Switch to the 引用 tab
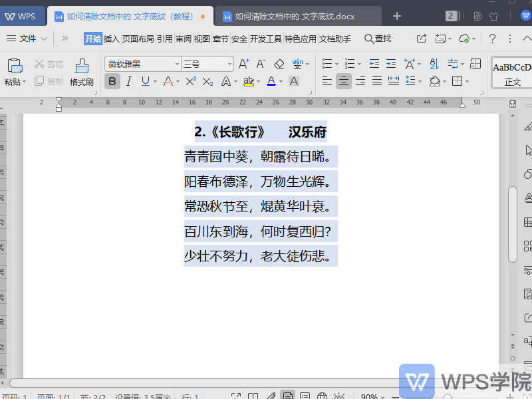This screenshot has width=532, height=399. (165, 39)
